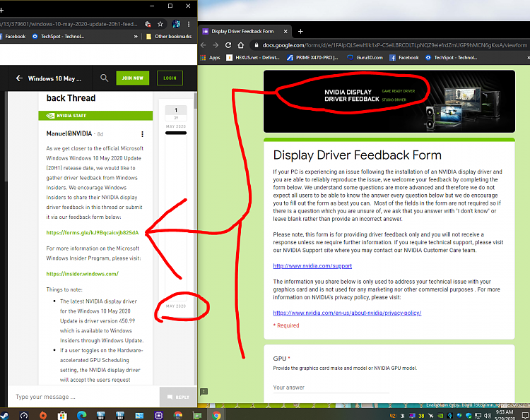Open the forms.gle feedback form link
The image size is (530, 420).
click(x=93, y=233)
